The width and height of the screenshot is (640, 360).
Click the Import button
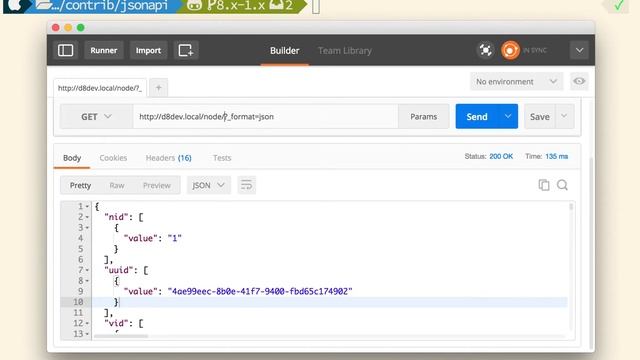pyautogui.click(x=148, y=50)
